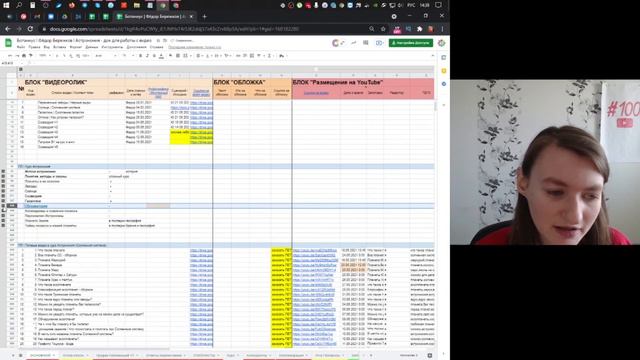640x360 pixels.
Task: Toggle bold formatting
Action: pyautogui.click(x=140, y=56)
